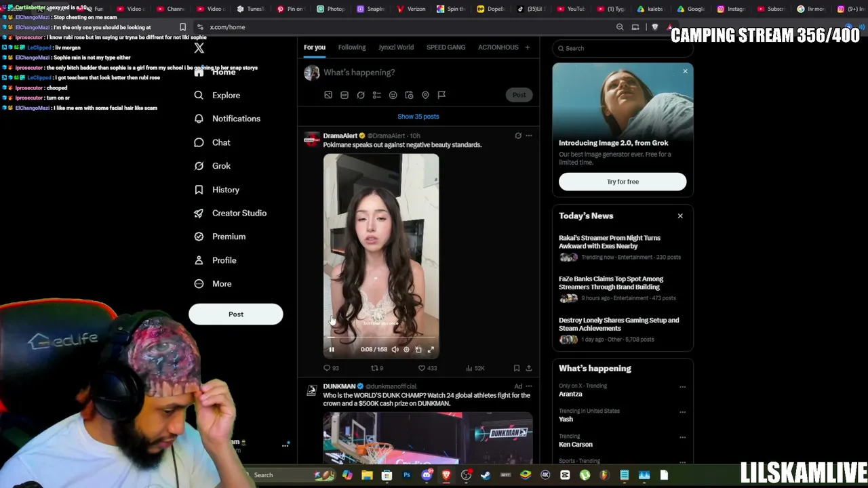Click Show 35 posts link
The image size is (868, 488).
click(418, 117)
